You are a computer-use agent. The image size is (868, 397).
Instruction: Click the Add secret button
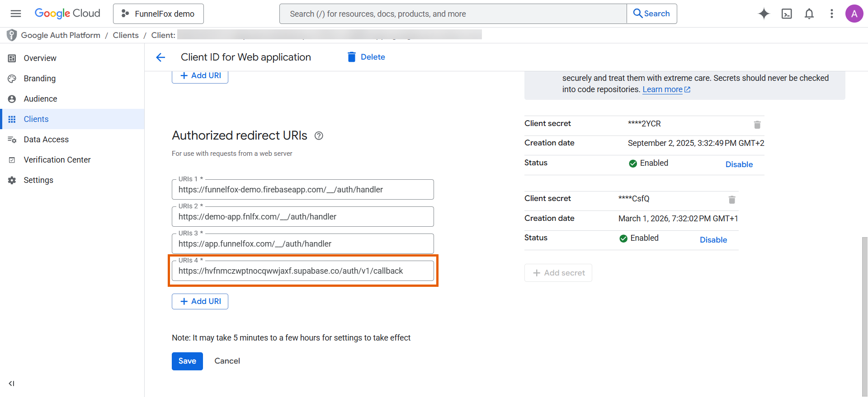pyautogui.click(x=558, y=273)
